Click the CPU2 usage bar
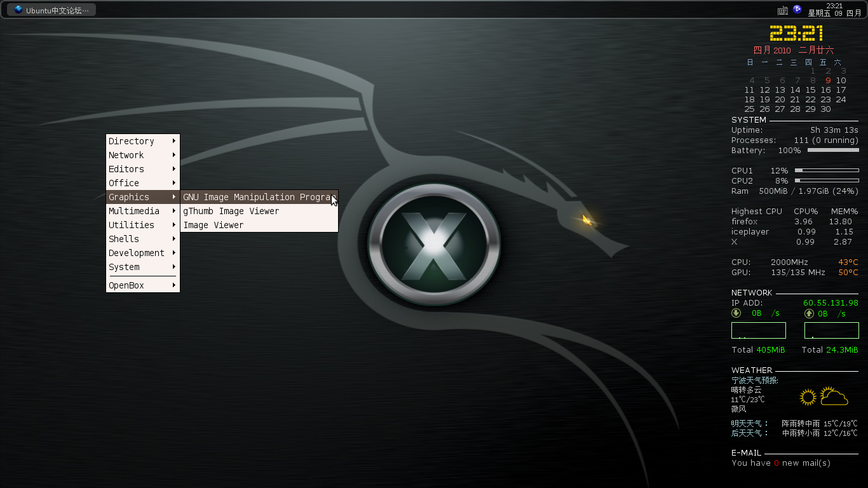This screenshot has height=488, width=868. click(827, 181)
